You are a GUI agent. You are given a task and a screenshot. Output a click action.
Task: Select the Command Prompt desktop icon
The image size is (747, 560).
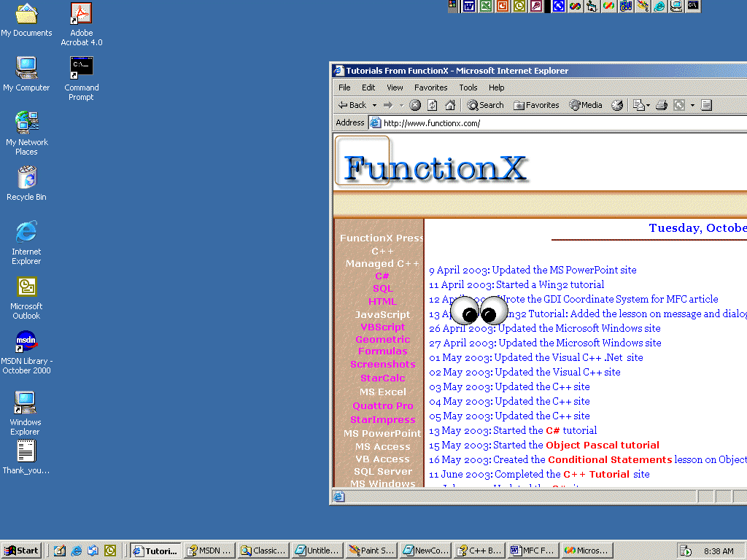point(82,79)
